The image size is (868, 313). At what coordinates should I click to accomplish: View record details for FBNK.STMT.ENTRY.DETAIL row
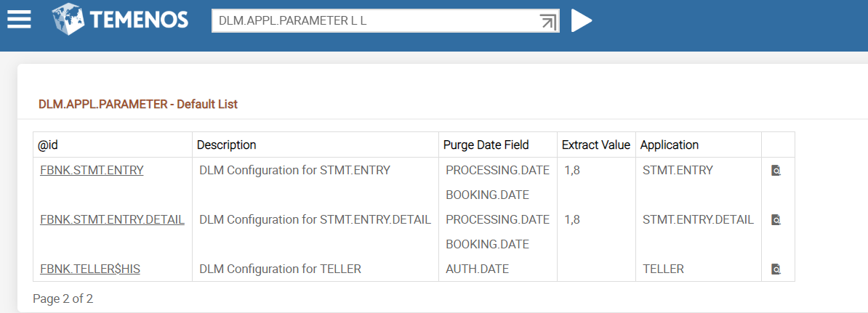[x=776, y=219]
